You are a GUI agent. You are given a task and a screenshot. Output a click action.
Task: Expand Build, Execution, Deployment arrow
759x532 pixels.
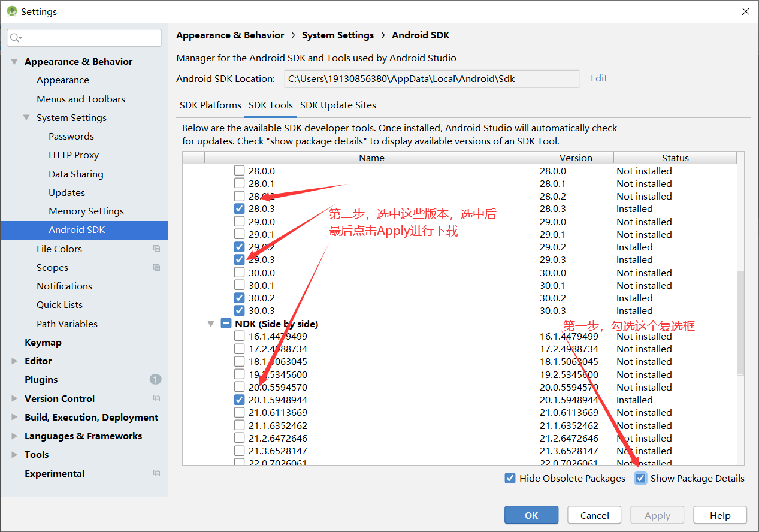coord(14,417)
